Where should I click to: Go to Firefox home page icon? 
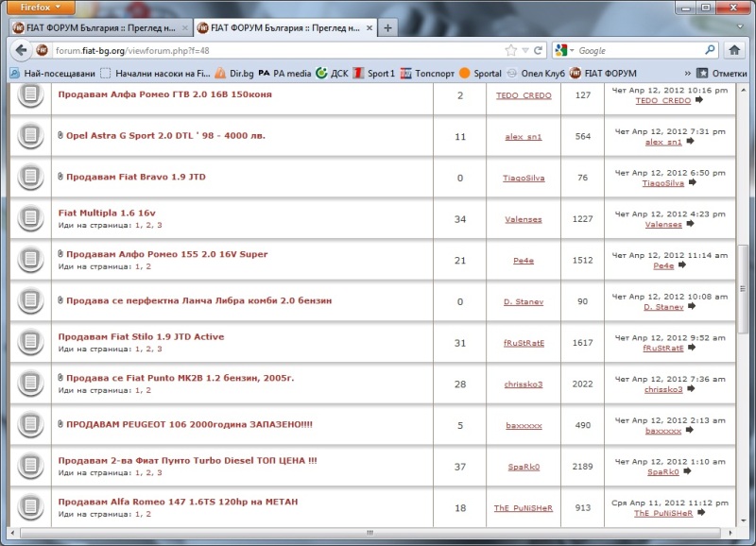click(738, 51)
